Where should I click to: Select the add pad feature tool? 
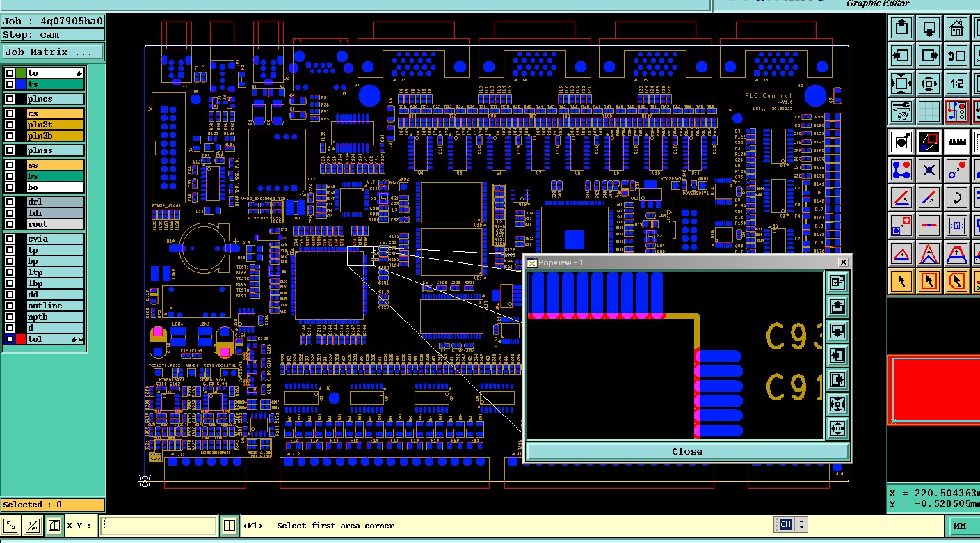pos(901,141)
